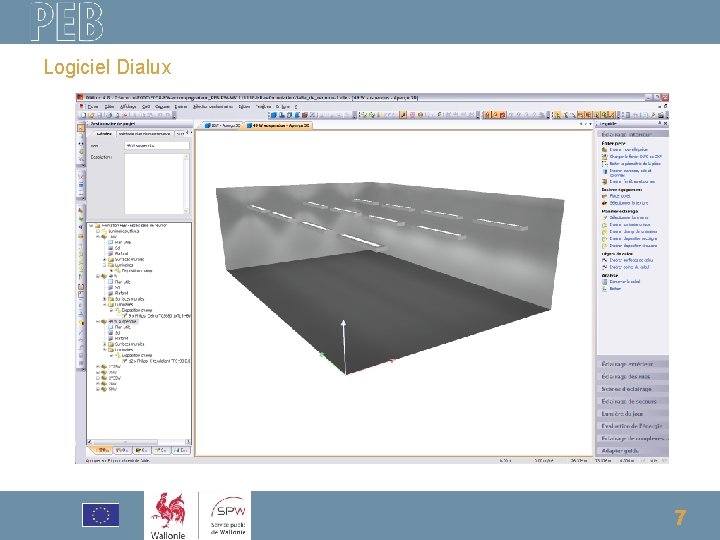Expand the Luminaires utilisés node
Image resolution: width=720 pixels, height=540 pixels.
click(98, 231)
